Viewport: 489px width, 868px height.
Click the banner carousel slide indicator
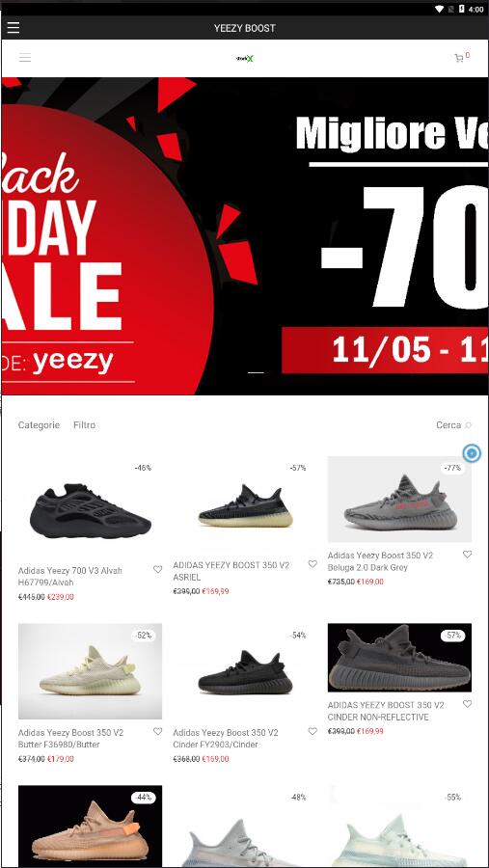(256, 373)
